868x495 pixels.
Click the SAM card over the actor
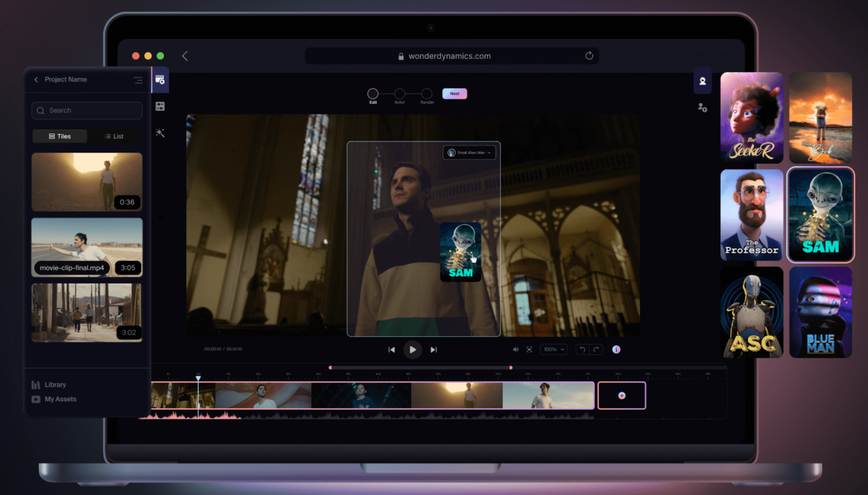pos(460,252)
